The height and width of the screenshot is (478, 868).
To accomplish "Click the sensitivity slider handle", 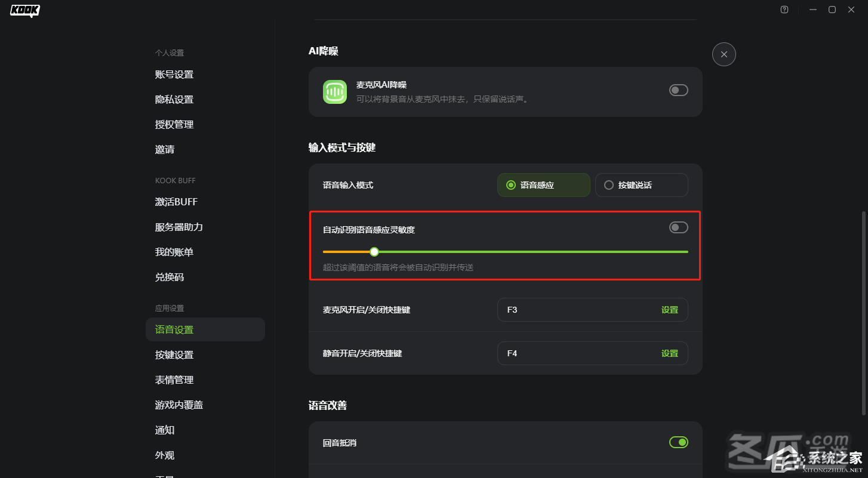I will tap(374, 252).
